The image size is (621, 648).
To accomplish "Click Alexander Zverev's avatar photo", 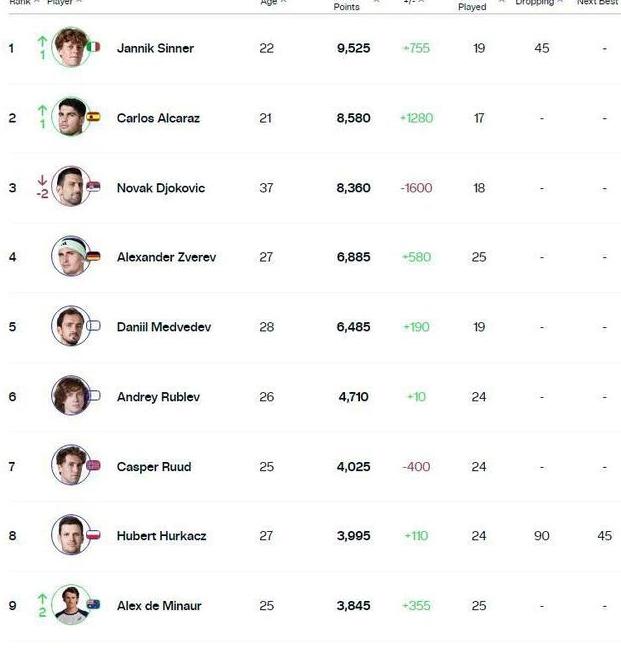I will [70, 257].
